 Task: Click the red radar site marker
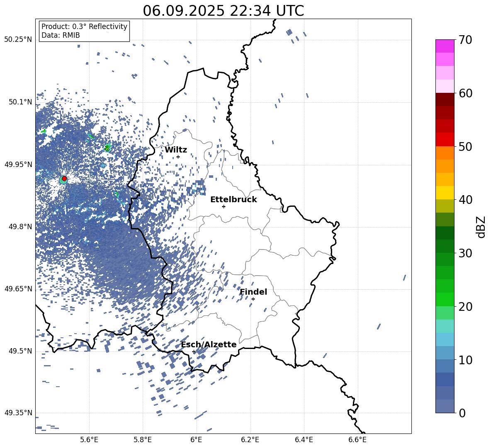pyautogui.click(x=64, y=179)
